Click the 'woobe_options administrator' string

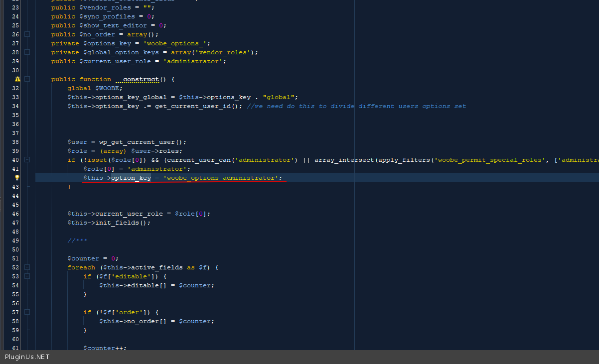point(222,178)
